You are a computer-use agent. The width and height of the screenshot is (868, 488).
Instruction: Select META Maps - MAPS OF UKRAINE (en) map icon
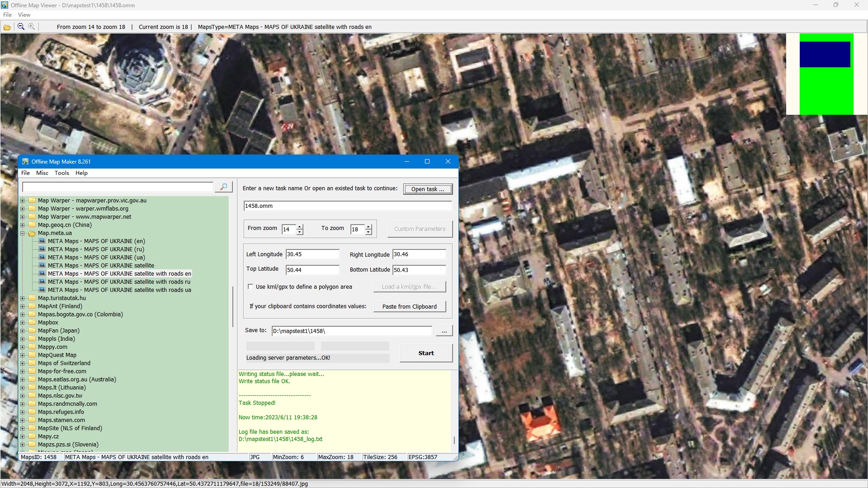pos(42,241)
